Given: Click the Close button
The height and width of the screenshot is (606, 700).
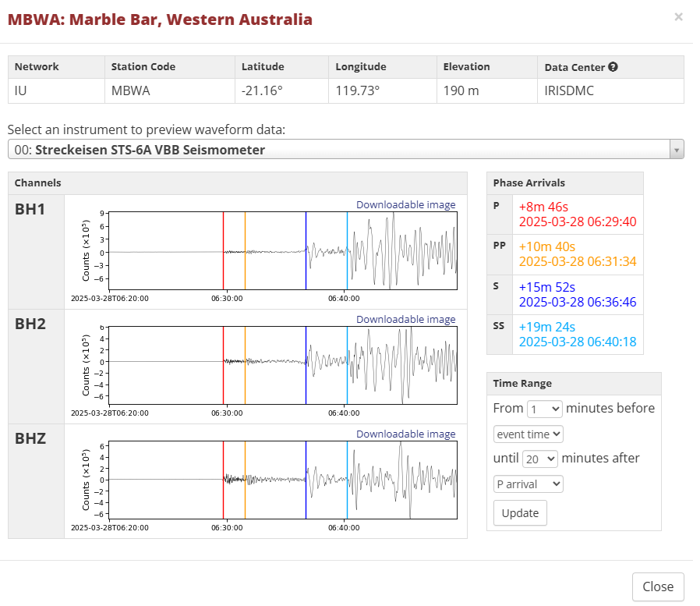Looking at the screenshot, I should click(658, 587).
